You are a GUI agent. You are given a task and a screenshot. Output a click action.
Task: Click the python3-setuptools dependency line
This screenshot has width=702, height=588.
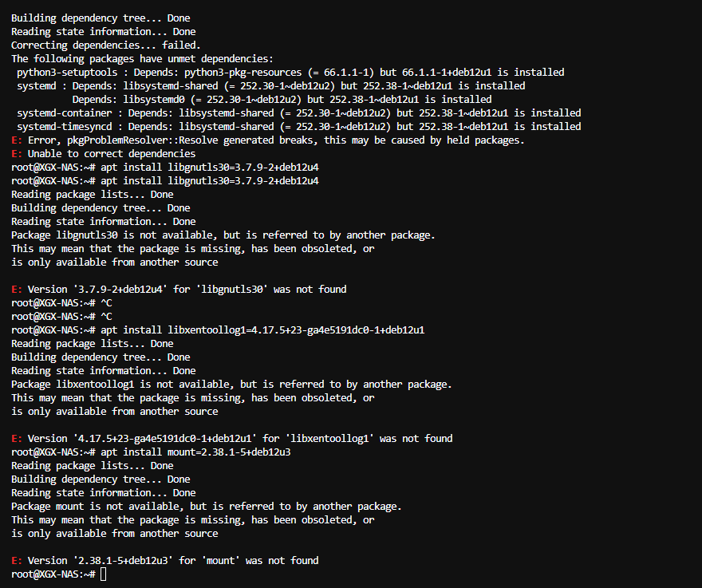click(290, 72)
